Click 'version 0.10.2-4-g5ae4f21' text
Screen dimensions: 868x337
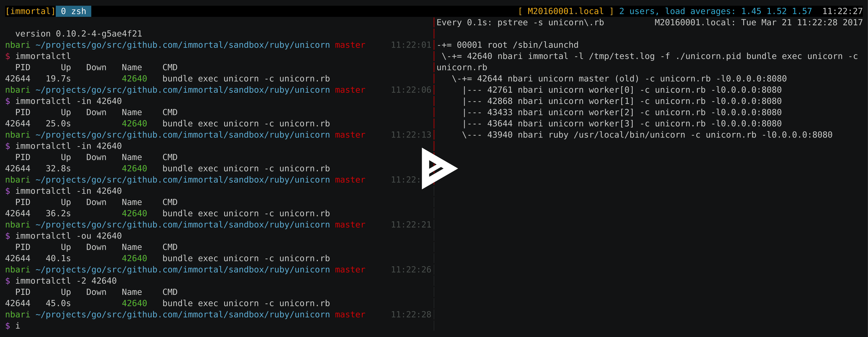click(x=79, y=34)
